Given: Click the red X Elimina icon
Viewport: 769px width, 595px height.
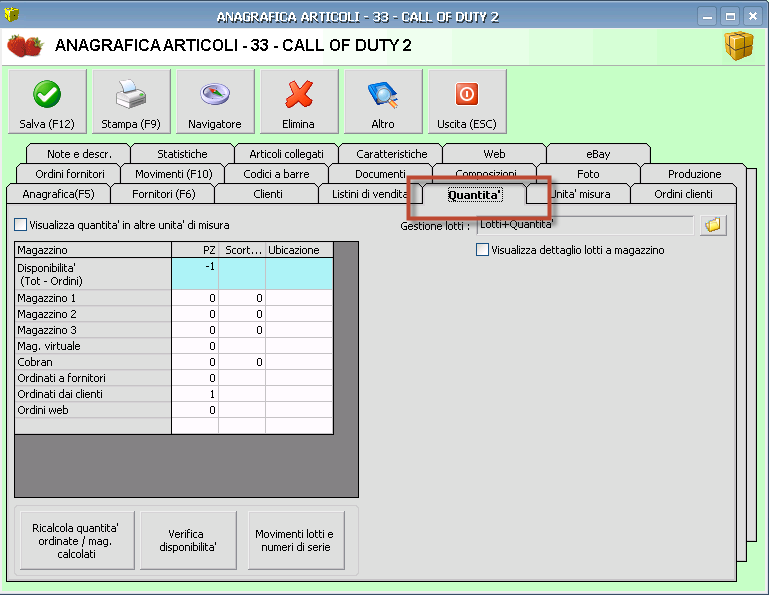Looking at the screenshot, I should [299, 94].
